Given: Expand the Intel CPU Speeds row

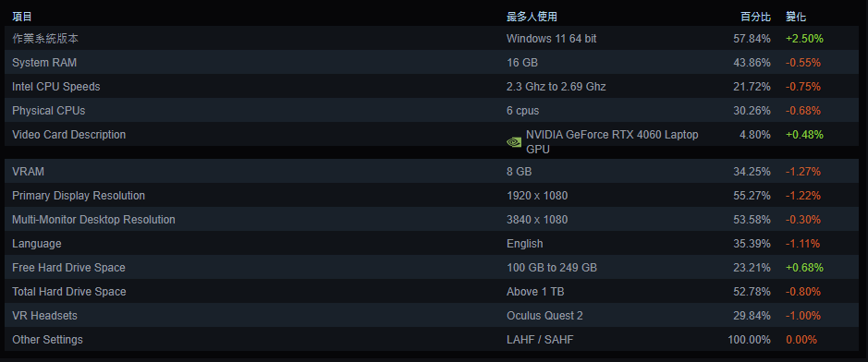Looking at the screenshot, I should [432, 86].
